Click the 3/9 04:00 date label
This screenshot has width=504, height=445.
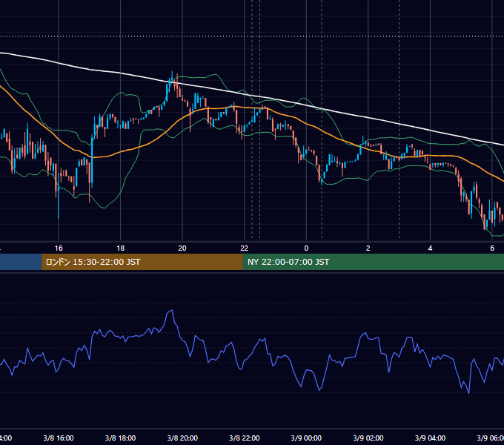(430, 438)
